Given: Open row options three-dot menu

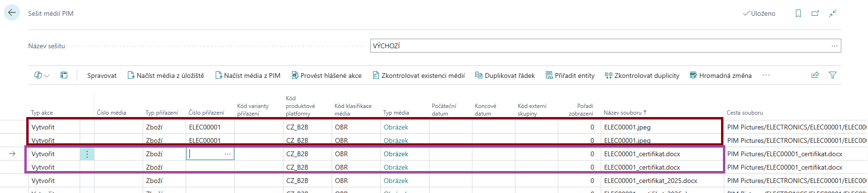Looking at the screenshot, I should pyautogui.click(x=87, y=154).
